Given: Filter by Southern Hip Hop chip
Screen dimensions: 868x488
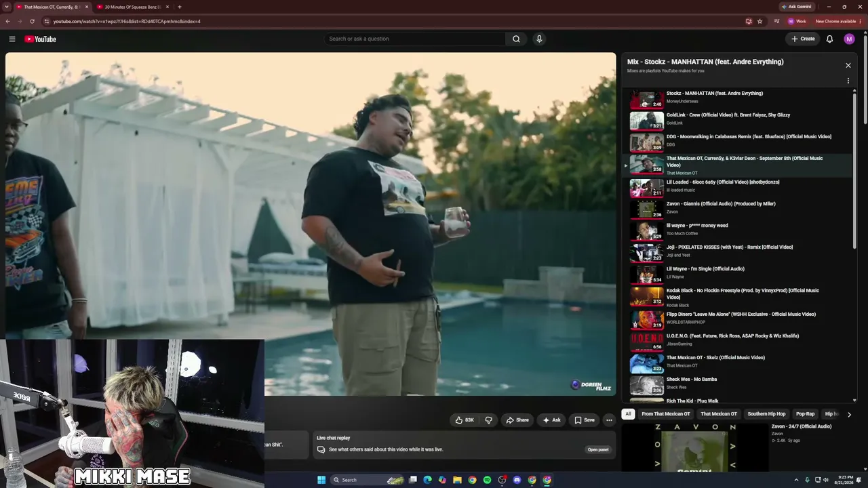Looking at the screenshot, I should [766, 414].
